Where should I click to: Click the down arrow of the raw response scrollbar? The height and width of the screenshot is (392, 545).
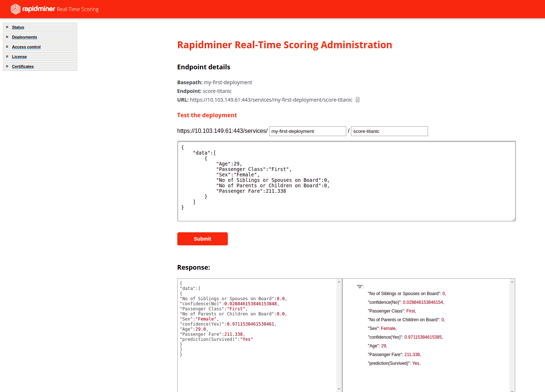339,389
